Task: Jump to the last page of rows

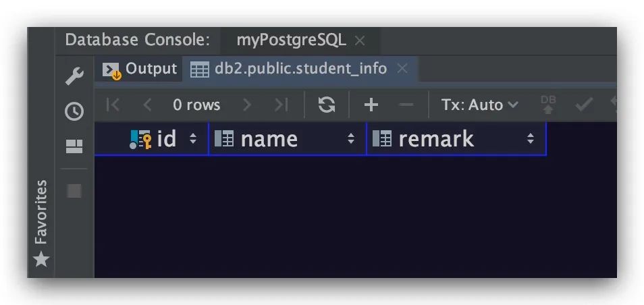Action: [x=281, y=105]
